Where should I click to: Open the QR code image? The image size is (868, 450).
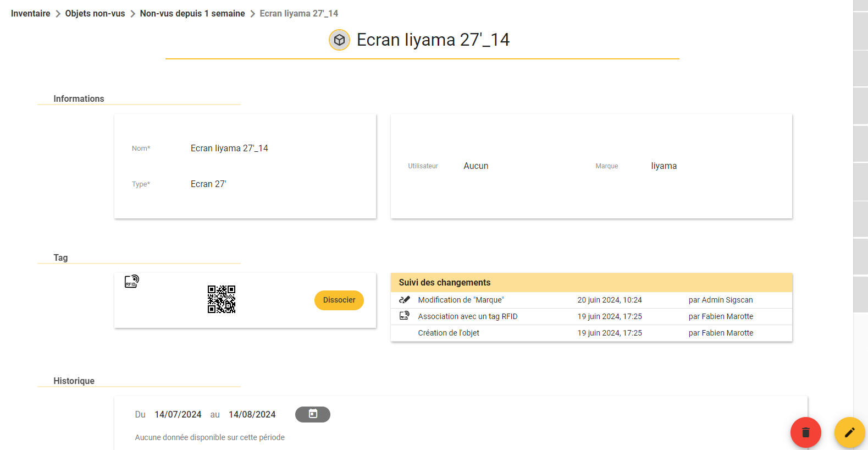coord(222,299)
